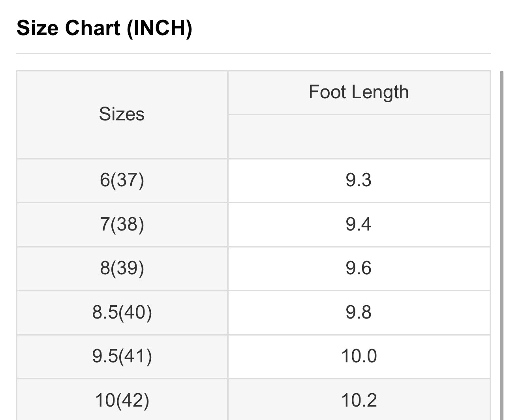507x420 pixels.
Task: Click the '(INCH)' unit in the heading
Action: coord(160,28)
